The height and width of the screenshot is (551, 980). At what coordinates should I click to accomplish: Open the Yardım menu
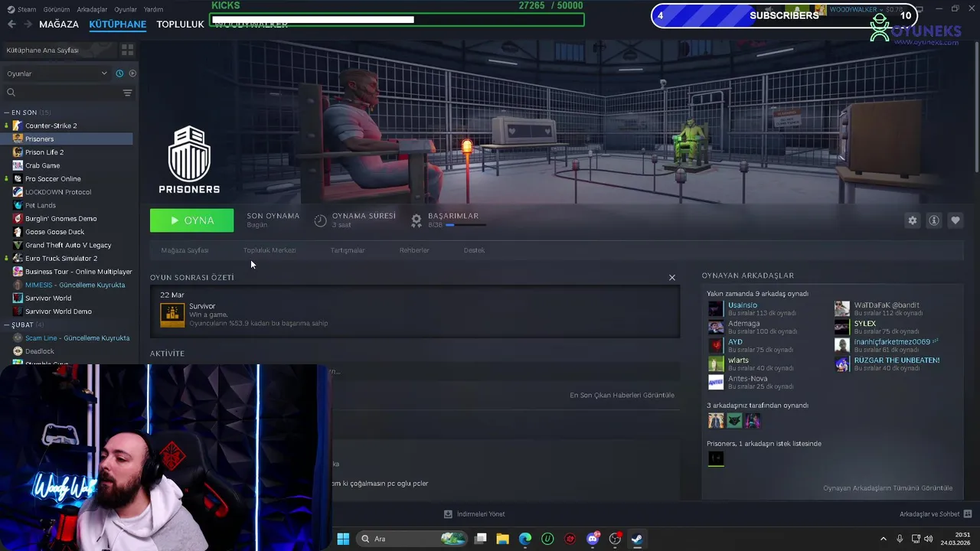153,9
